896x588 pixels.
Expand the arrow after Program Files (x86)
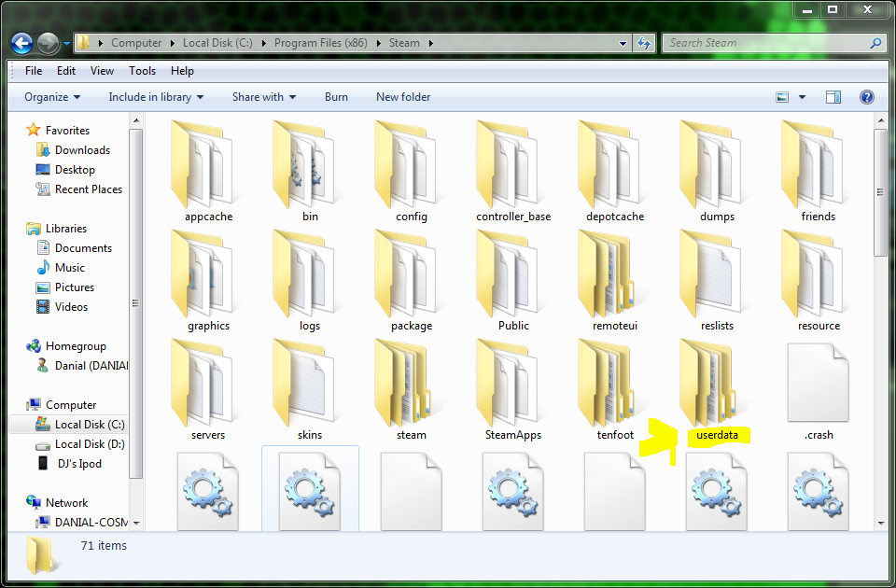(378, 43)
